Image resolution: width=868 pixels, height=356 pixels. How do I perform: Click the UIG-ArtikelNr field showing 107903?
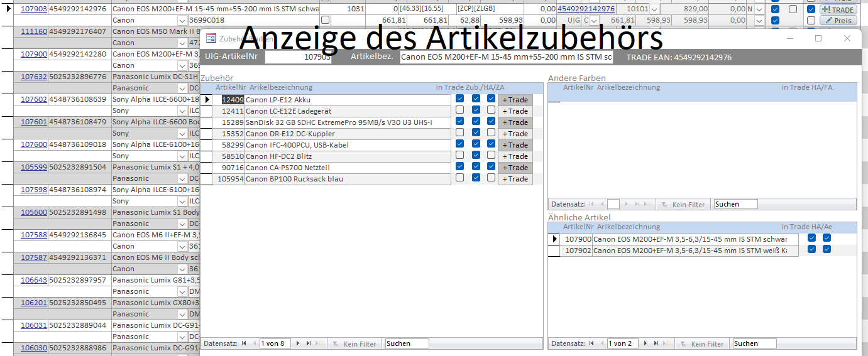pyautogui.click(x=299, y=57)
